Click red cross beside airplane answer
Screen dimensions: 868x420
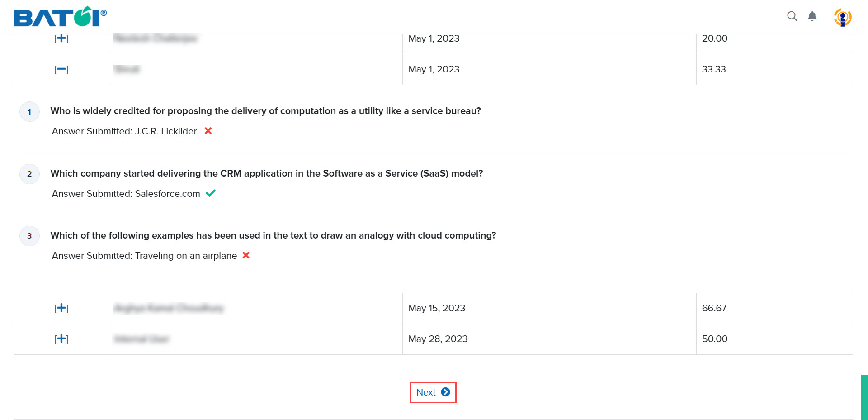click(x=246, y=255)
